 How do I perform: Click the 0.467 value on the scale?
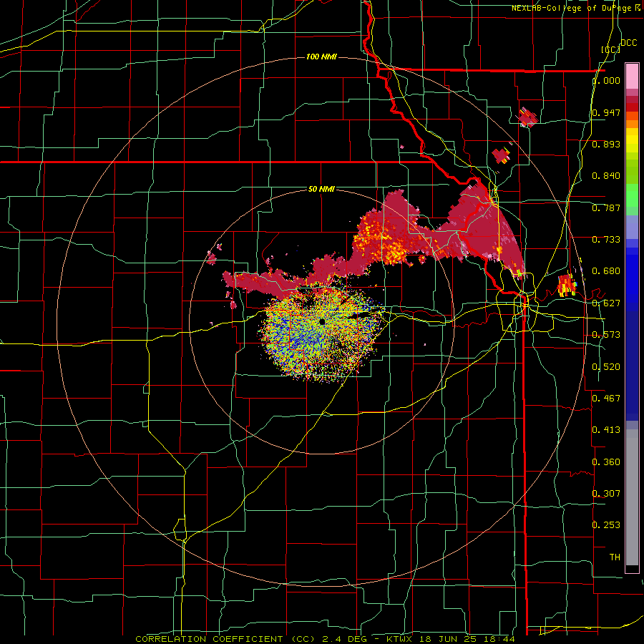pos(606,398)
